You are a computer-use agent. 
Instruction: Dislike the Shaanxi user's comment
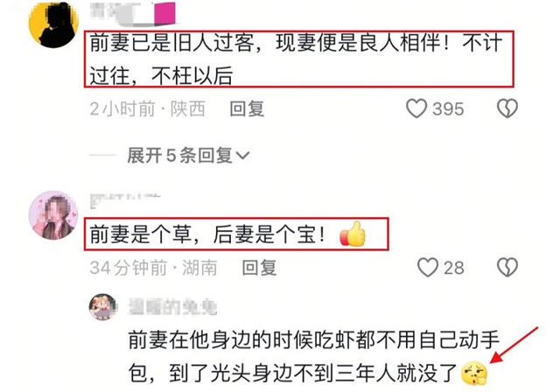pos(507,108)
